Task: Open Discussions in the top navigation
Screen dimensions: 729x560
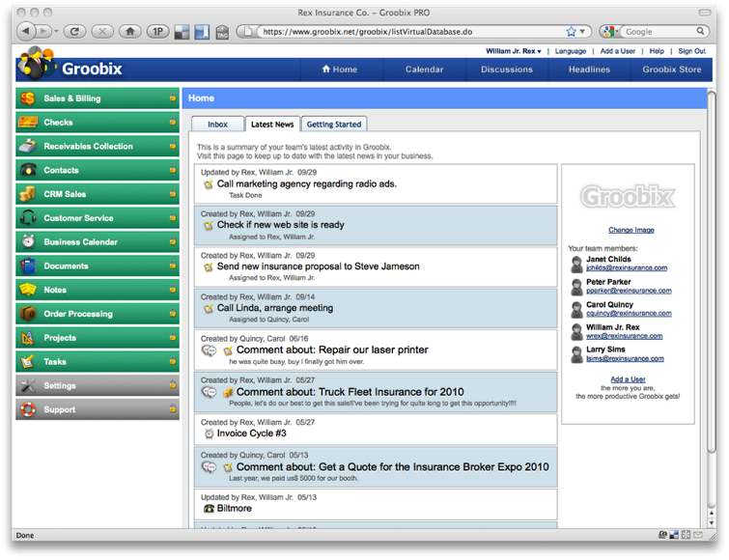Action: (x=507, y=70)
